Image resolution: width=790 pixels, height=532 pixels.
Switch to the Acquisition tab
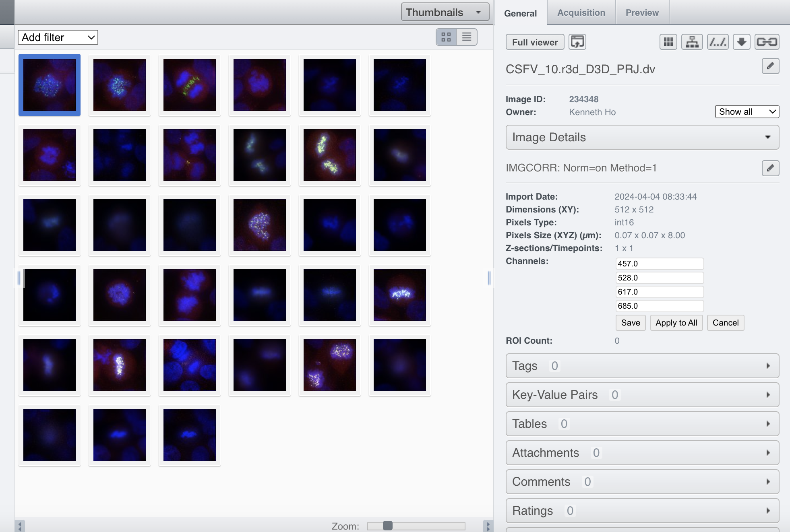coord(581,12)
